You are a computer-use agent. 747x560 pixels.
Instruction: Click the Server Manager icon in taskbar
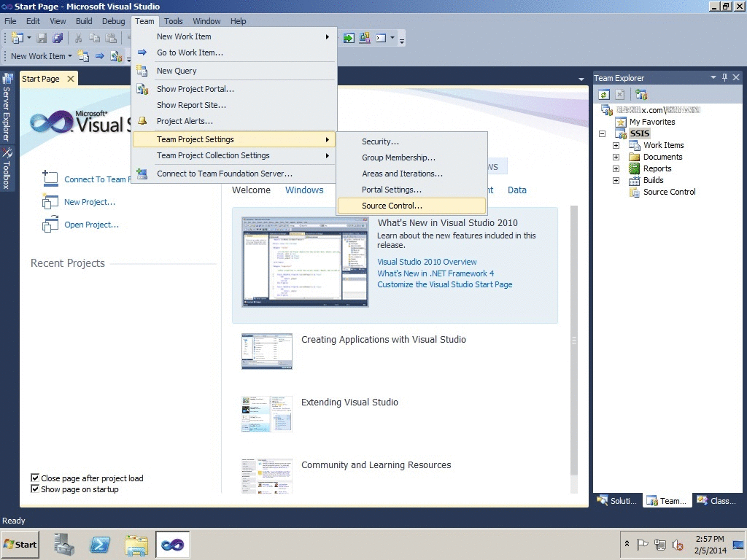click(63, 544)
